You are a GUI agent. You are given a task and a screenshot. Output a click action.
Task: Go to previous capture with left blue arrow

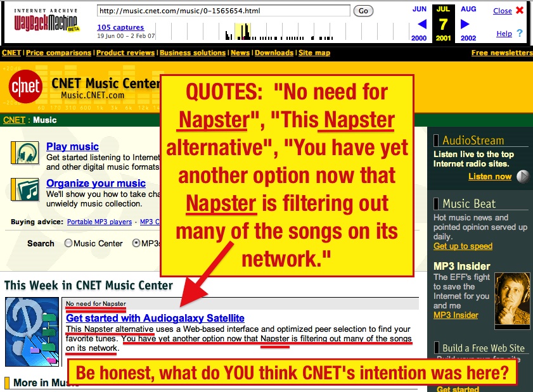coord(422,24)
